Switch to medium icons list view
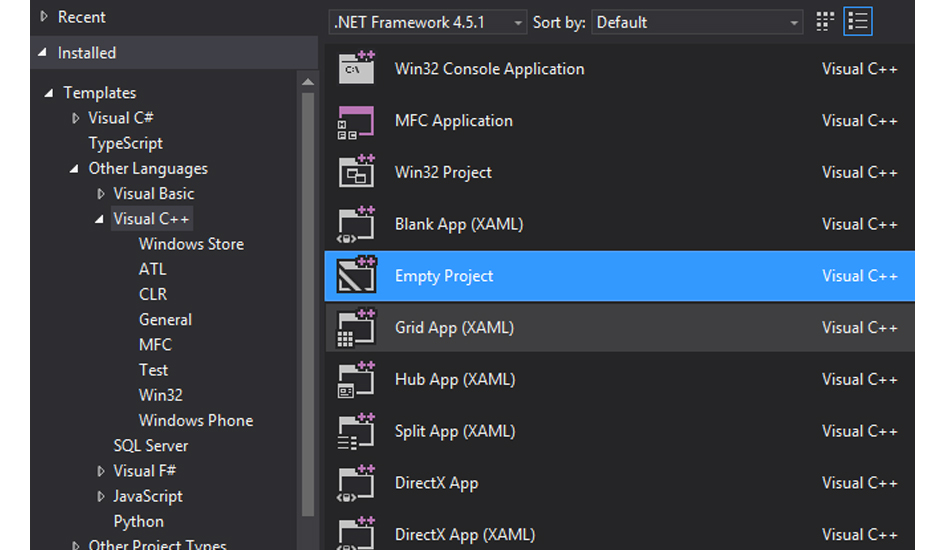This screenshot has width=950, height=550. pos(857,22)
